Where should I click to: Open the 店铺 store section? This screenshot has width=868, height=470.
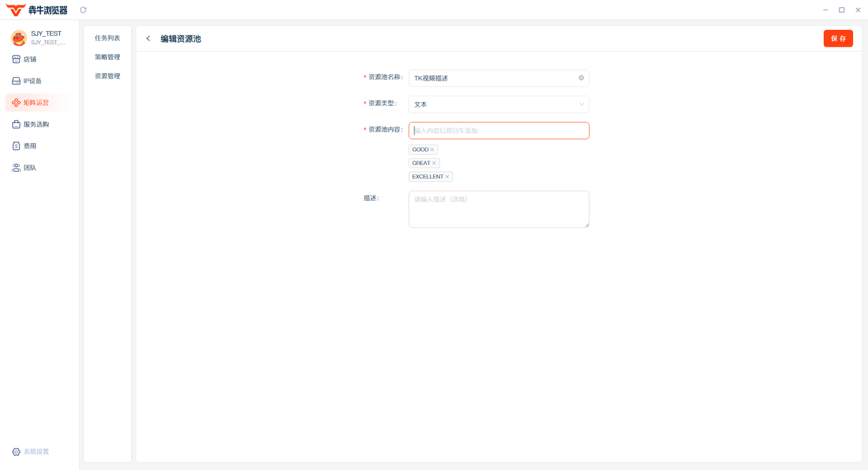click(30, 60)
